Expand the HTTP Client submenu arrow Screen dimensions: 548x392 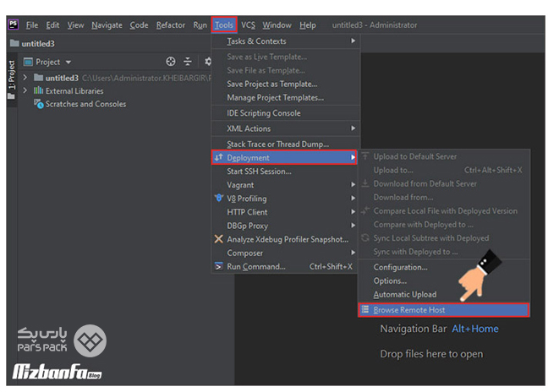(353, 211)
